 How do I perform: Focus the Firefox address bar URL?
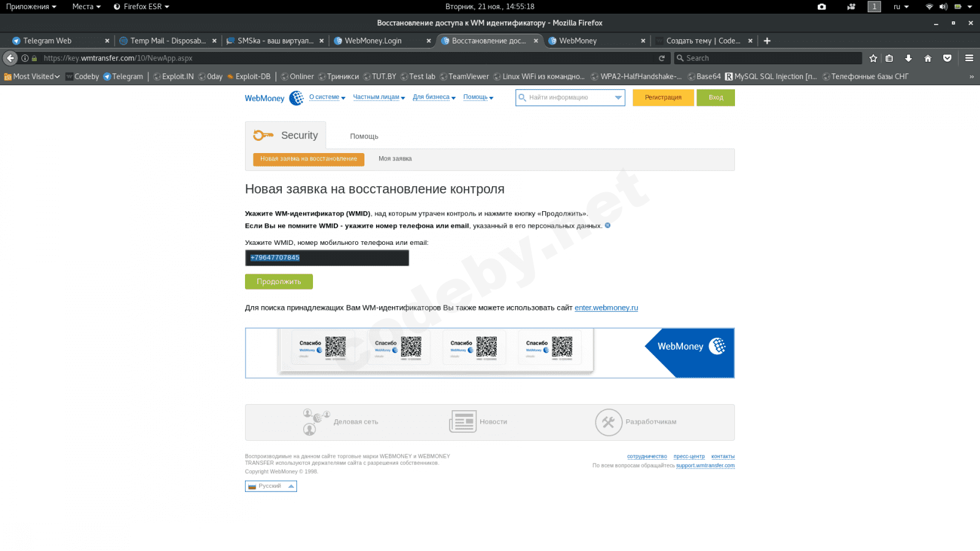(343, 58)
